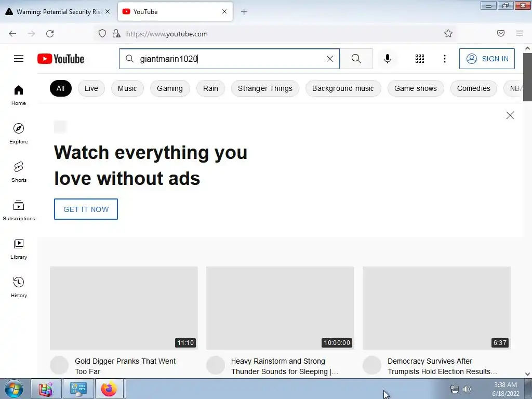532x399 pixels.
Task: Open the Firefox application menu
Action: click(520, 33)
